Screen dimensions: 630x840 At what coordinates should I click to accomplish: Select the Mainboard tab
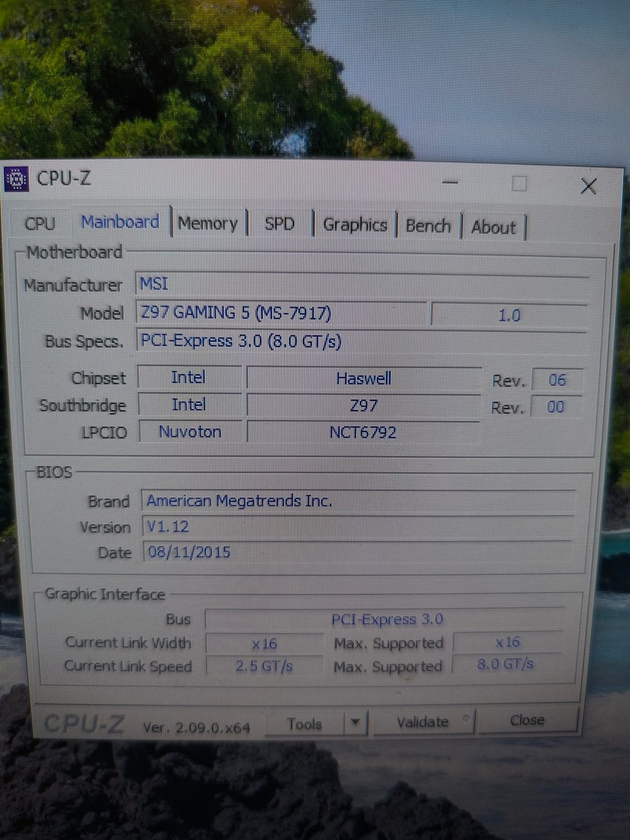tap(120, 222)
